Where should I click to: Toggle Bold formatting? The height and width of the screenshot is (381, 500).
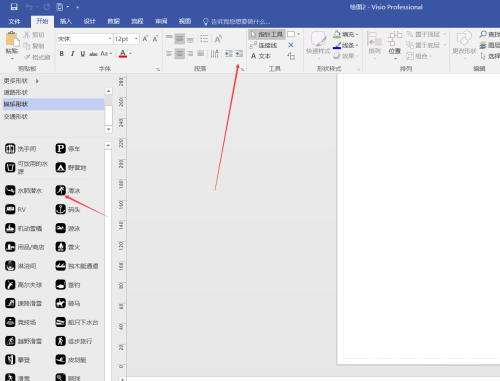point(62,54)
